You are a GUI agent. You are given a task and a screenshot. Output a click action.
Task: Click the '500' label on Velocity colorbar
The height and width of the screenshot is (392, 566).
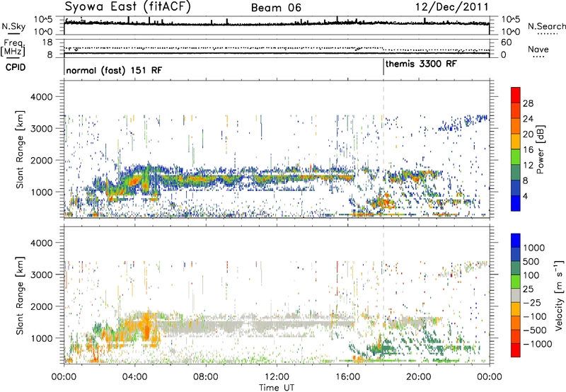point(531,261)
